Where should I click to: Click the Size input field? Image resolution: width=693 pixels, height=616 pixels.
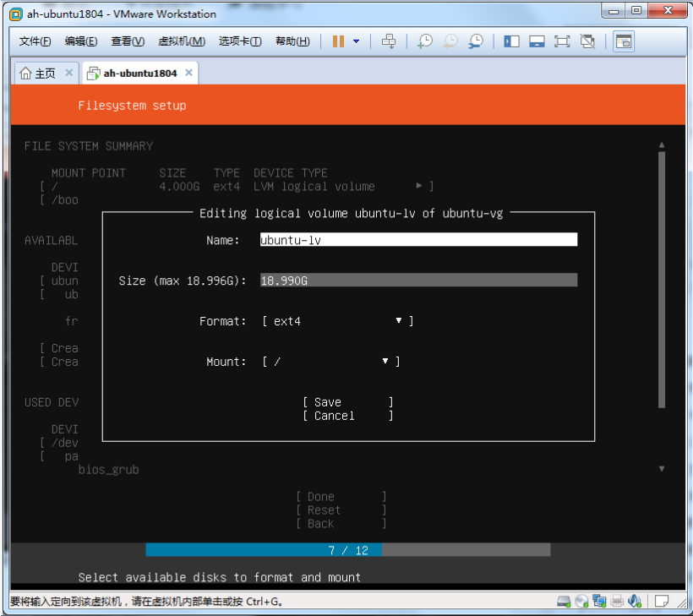(x=418, y=281)
